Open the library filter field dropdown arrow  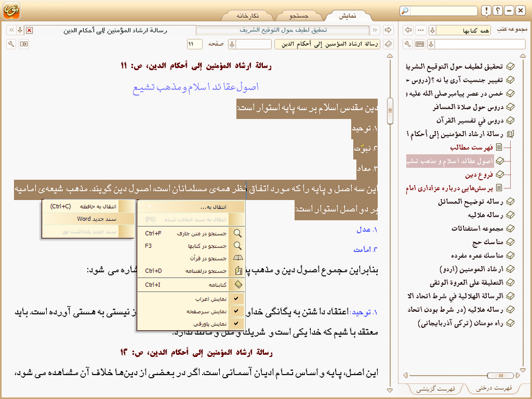click(431, 44)
